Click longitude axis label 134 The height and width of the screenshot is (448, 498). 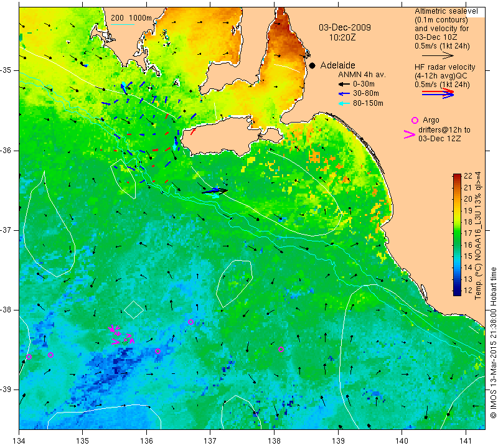(19, 441)
